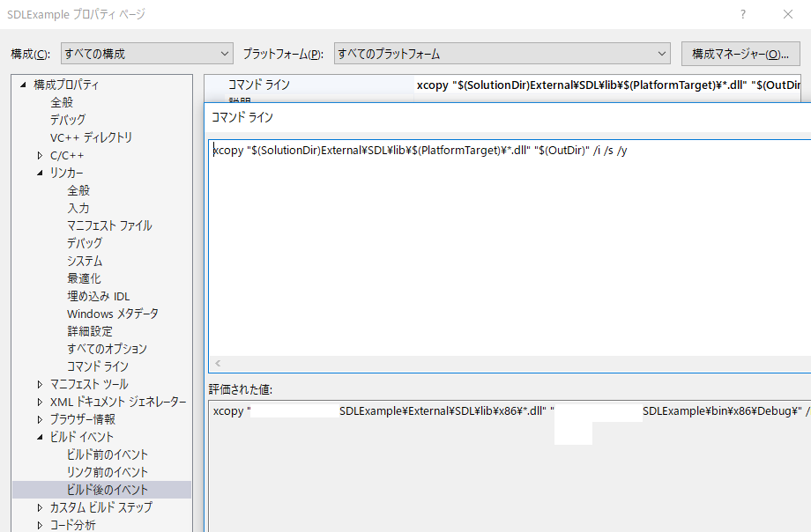Click the 評価された値 label
Screen dimensions: 811x532
pyautogui.click(x=241, y=389)
